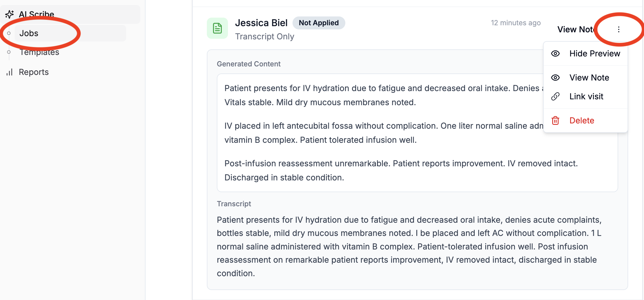Open the Templates page in sidebar
Image resolution: width=644 pixels, height=300 pixels.
(39, 52)
